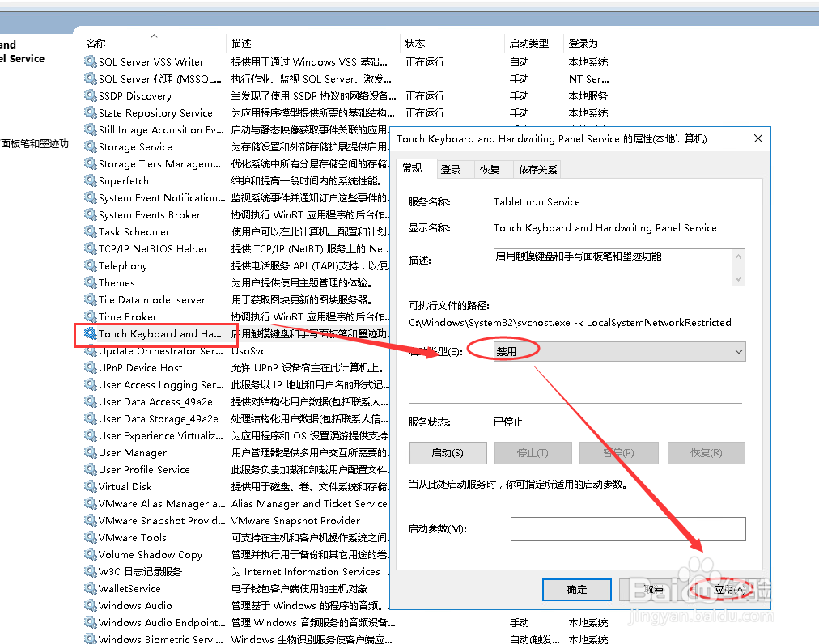Viewport: 819px width, 644px height.
Task: Click gear icon of VMware Snapshot Provider
Action: coord(91,520)
